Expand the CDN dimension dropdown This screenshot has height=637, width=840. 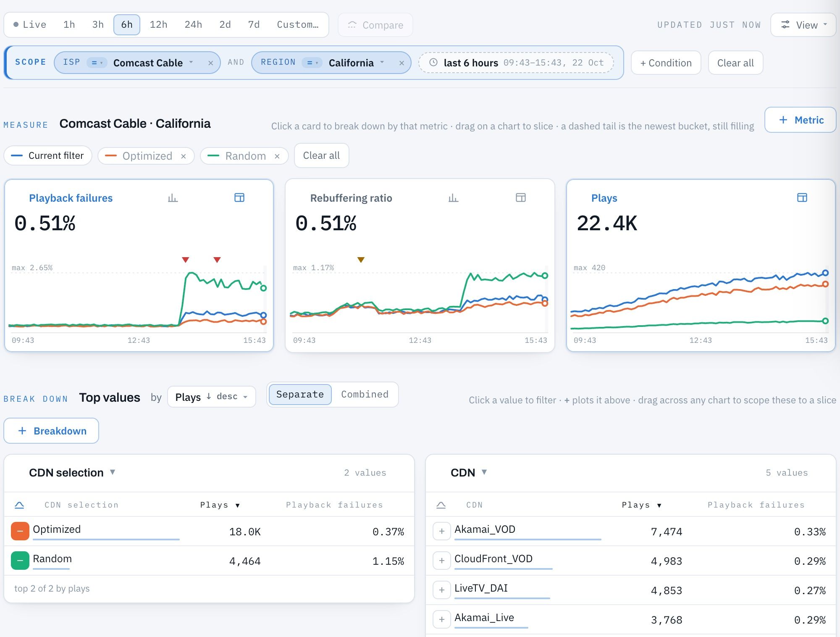click(484, 472)
